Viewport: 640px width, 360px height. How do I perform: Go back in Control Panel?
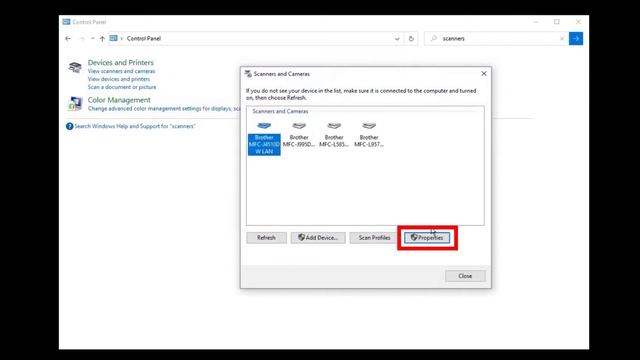68,38
